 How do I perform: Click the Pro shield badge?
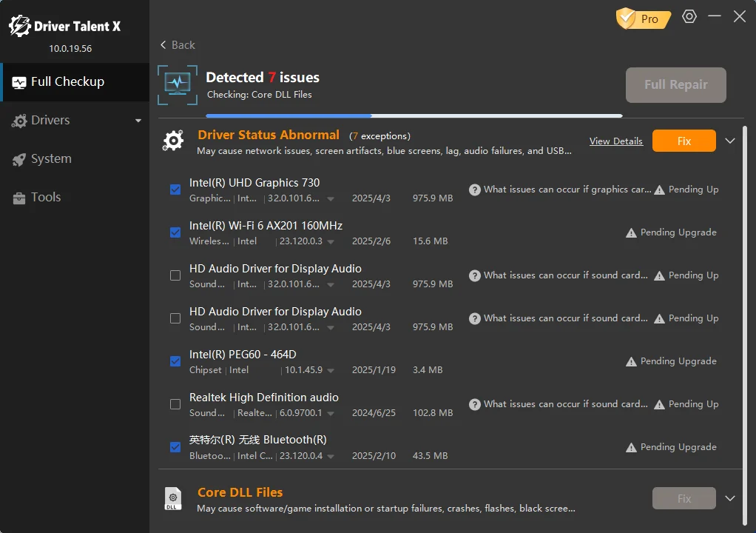pos(644,19)
